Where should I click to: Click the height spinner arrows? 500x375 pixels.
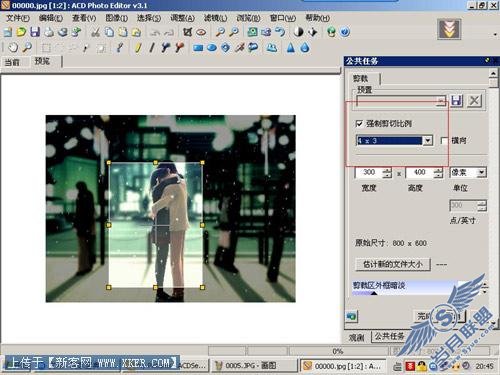coord(438,172)
